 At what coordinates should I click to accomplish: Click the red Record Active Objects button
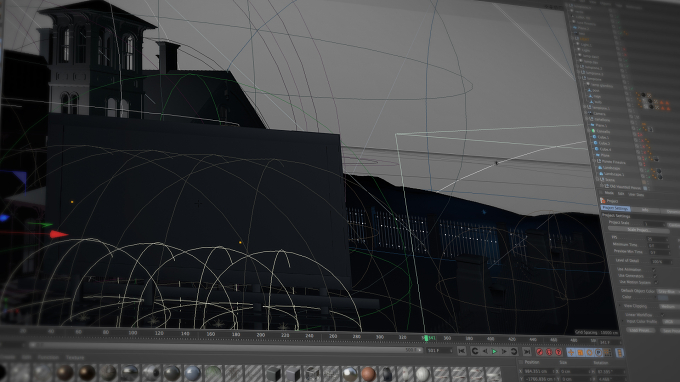540,352
